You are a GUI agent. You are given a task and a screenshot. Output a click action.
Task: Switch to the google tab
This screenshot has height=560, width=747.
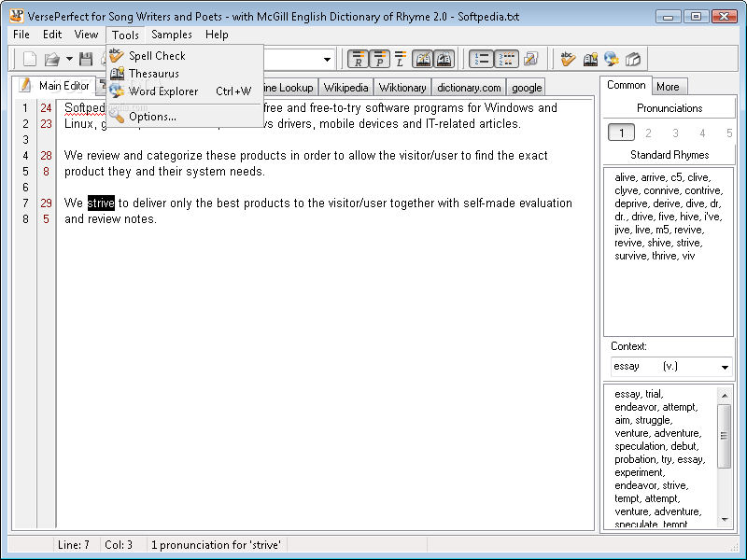[527, 88]
